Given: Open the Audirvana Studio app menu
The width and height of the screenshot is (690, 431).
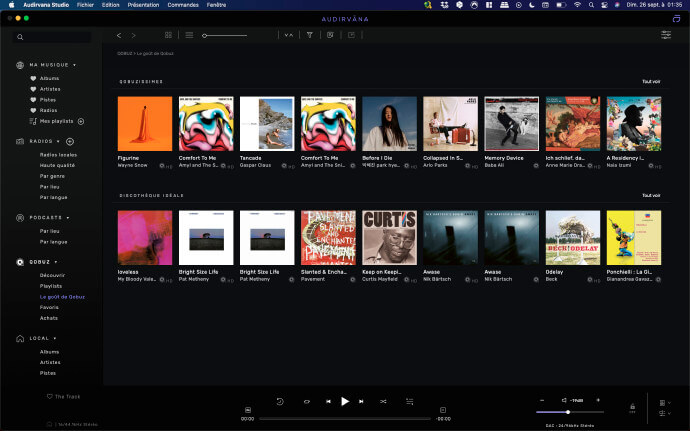Looking at the screenshot, I should (46, 5).
